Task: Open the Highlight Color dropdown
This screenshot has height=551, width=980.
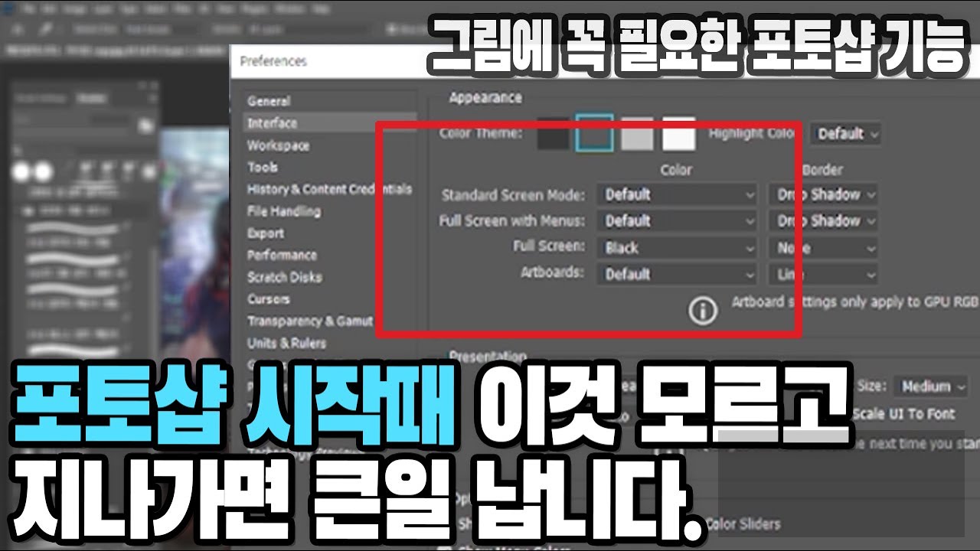Action: (846, 134)
